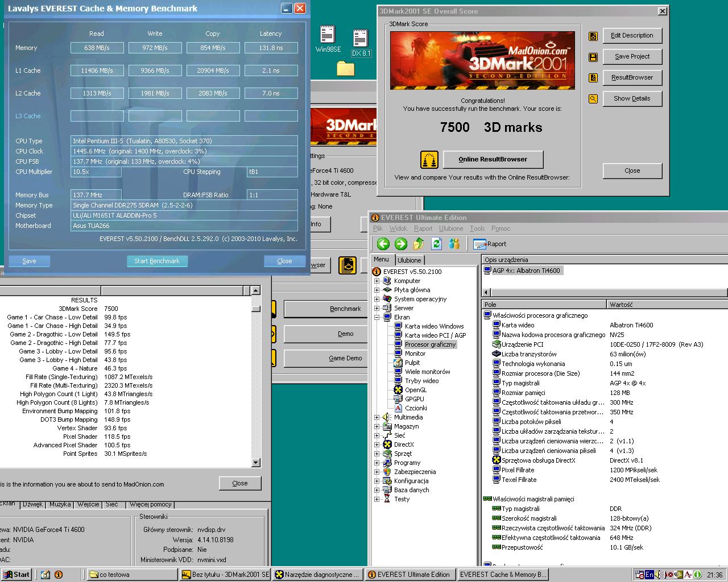728x582 pixels.
Task: Click the green Forward arrow in EVEREST toolbar
Action: click(401, 244)
